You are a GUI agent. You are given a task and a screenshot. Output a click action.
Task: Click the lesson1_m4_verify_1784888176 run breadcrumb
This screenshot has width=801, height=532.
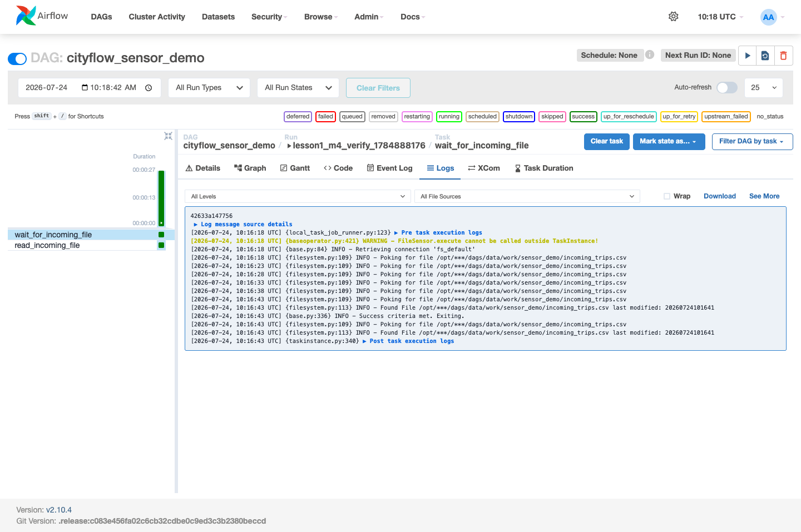tap(356, 146)
